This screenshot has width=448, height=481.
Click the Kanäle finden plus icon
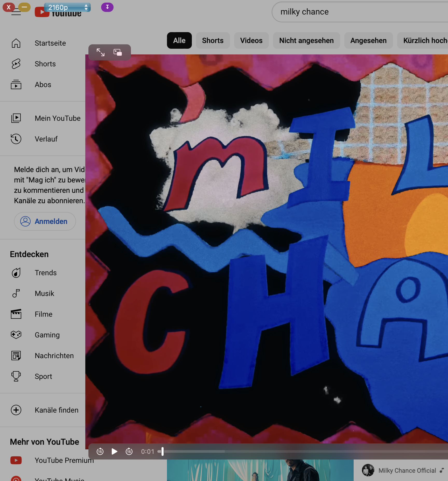[16, 410]
